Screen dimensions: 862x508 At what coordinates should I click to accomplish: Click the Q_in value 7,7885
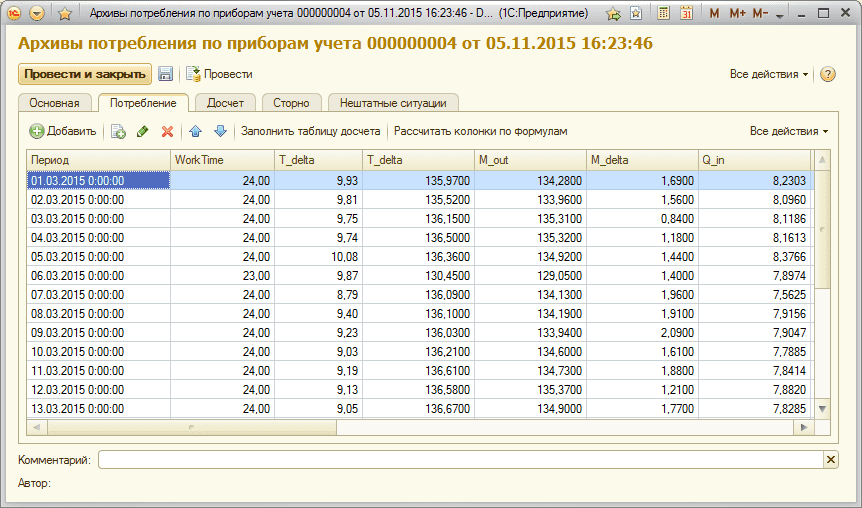pyautogui.click(x=754, y=351)
